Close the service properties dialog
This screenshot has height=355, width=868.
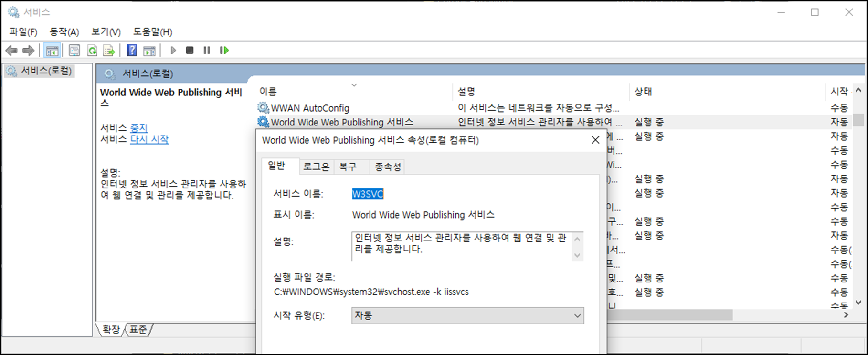coord(595,140)
